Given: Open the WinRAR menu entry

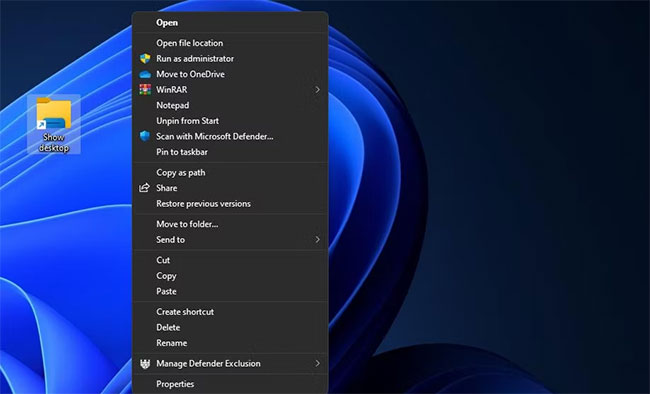Looking at the screenshot, I should (x=230, y=90).
